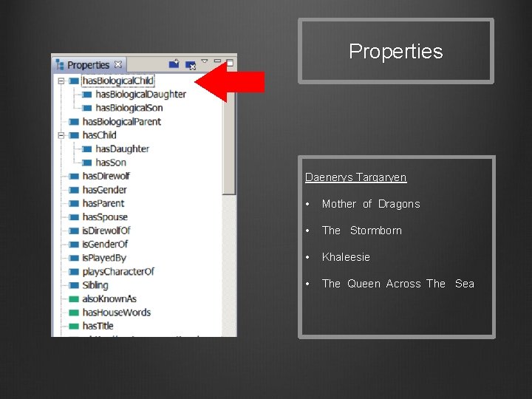
Task: Click the create property icon in toolbar
Action: 174,64
